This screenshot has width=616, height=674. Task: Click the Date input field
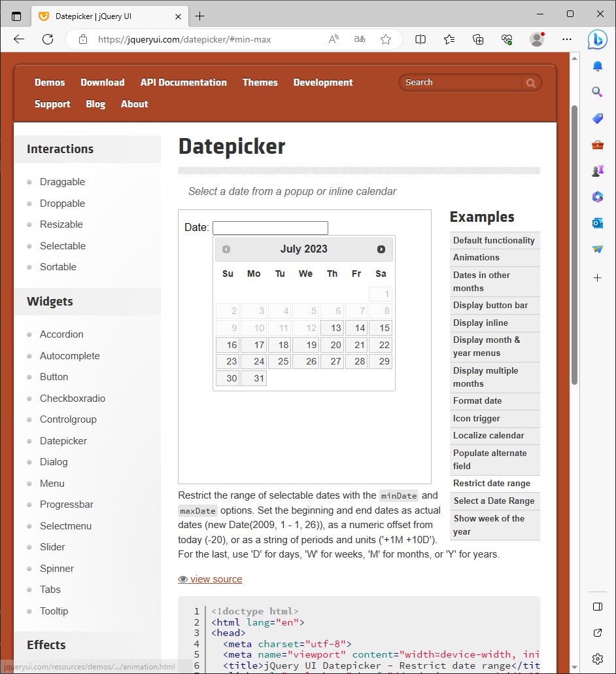pyautogui.click(x=270, y=228)
